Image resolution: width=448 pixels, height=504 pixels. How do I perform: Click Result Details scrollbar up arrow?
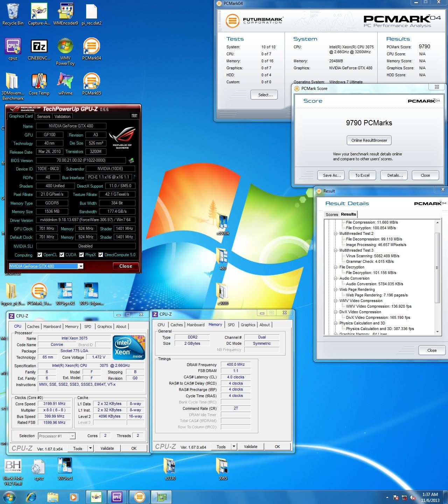pyautogui.click(x=437, y=223)
